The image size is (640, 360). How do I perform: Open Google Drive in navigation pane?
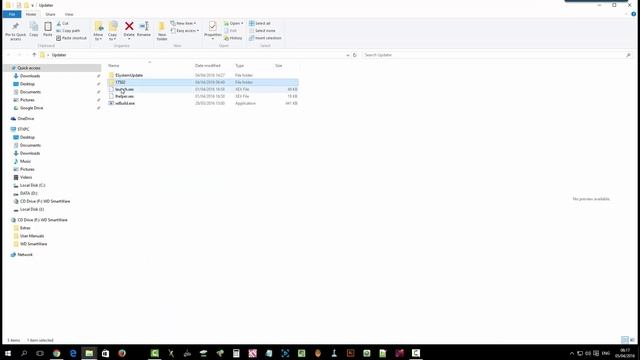coord(31,108)
